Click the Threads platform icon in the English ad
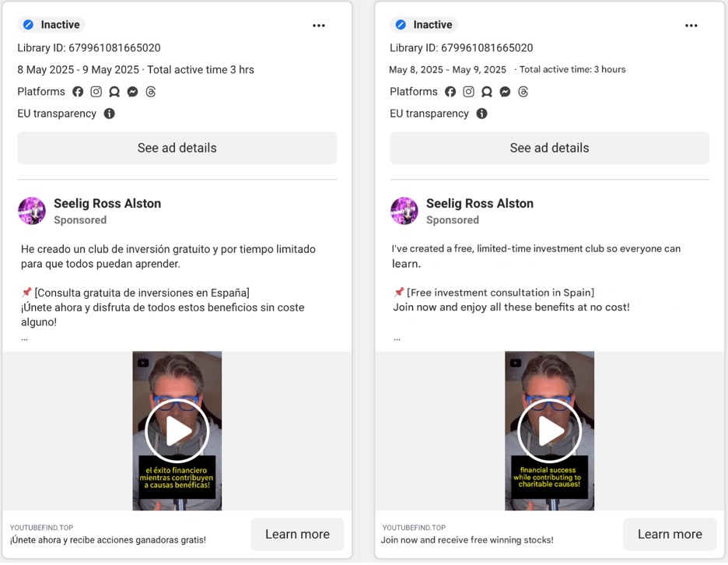Screen dimensions: 728x565 coord(523,92)
